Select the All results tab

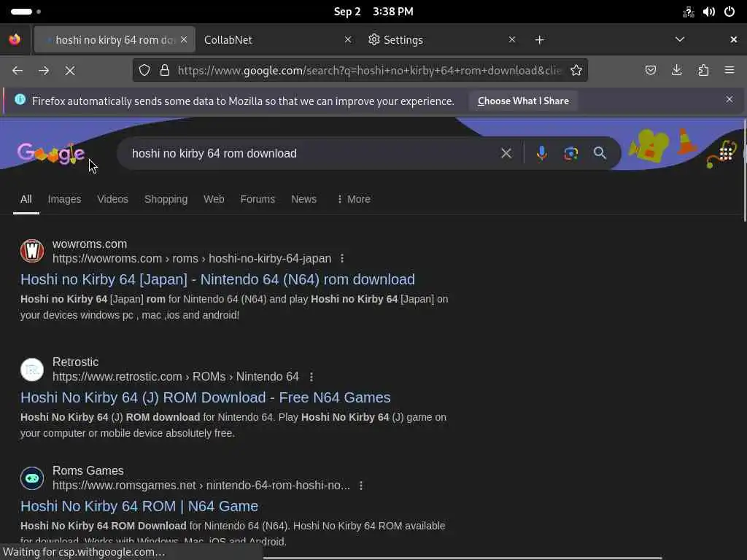pyautogui.click(x=26, y=199)
